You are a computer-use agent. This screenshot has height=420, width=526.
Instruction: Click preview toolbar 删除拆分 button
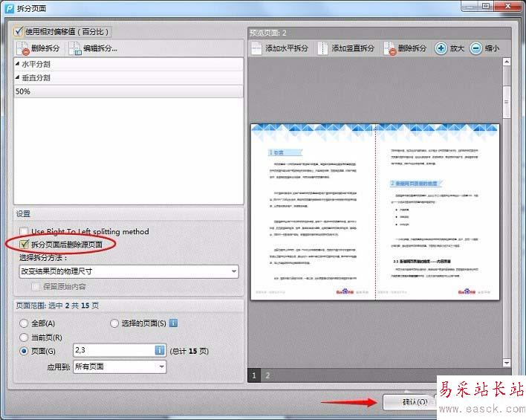click(x=405, y=48)
